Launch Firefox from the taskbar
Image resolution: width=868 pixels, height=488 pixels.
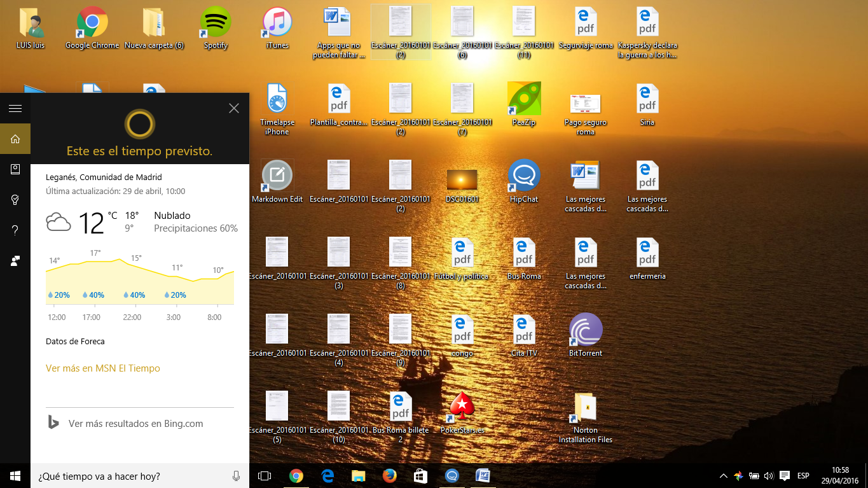pyautogui.click(x=390, y=476)
